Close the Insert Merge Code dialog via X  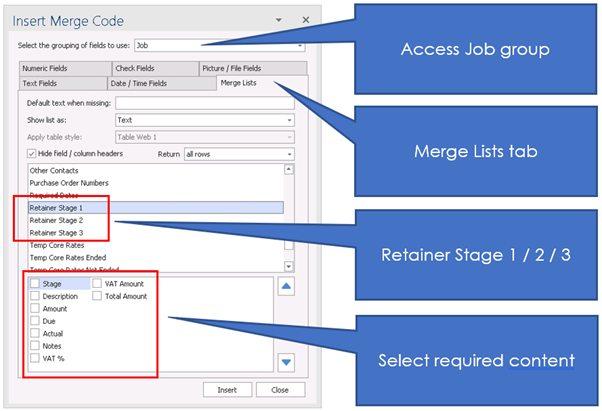pos(292,19)
